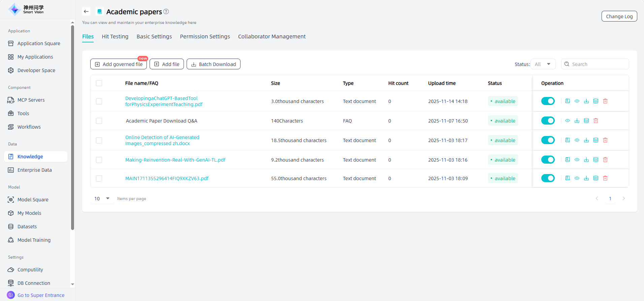Open MCP Servers from the sidebar
Viewport: 644px width, 301px height.
(x=31, y=100)
